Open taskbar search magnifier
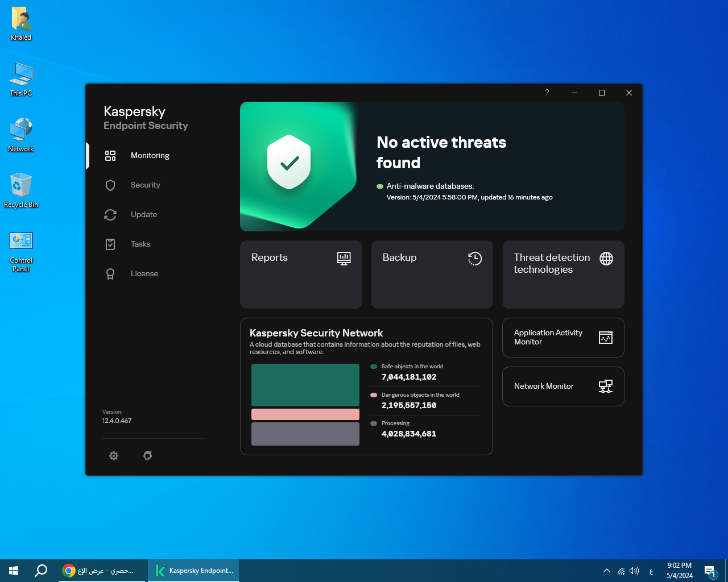Image resolution: width=728 pixels, height=582 pixels. pos(41,571)
